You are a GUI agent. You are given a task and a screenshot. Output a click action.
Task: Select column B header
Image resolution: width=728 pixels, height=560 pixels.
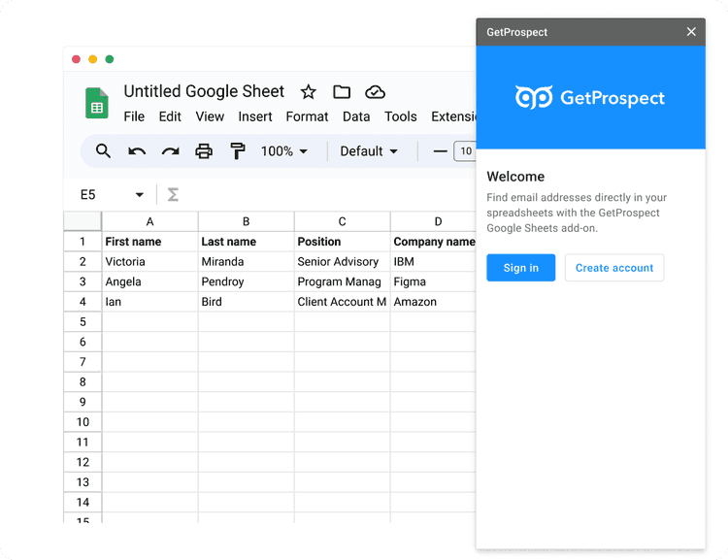click(247, 221)
